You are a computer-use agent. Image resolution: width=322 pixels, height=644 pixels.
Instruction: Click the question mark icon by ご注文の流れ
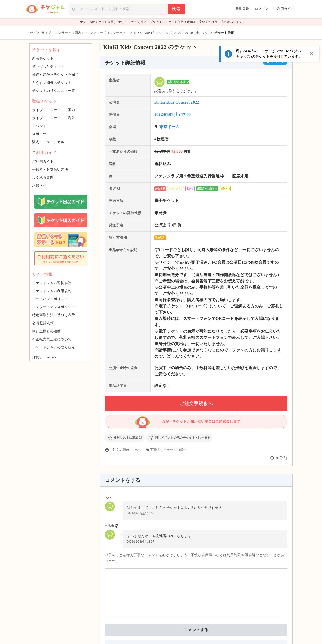(x=107, y=450)
